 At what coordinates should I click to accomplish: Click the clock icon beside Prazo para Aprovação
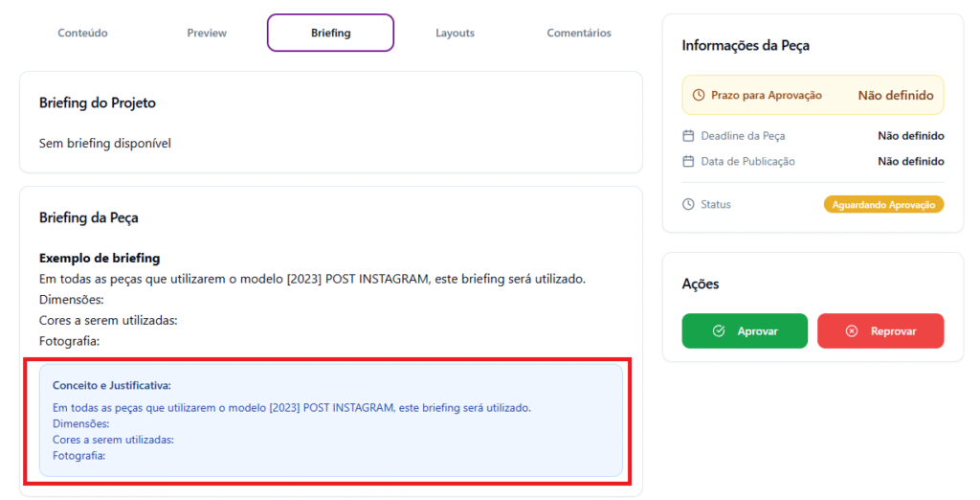click(x=699, y=96)
